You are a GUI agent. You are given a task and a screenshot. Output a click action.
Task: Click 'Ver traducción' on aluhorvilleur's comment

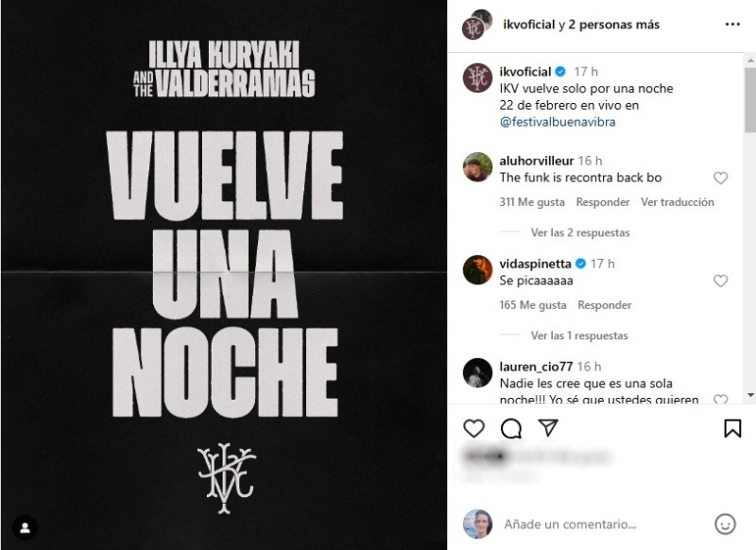click(x=677, y=202)
